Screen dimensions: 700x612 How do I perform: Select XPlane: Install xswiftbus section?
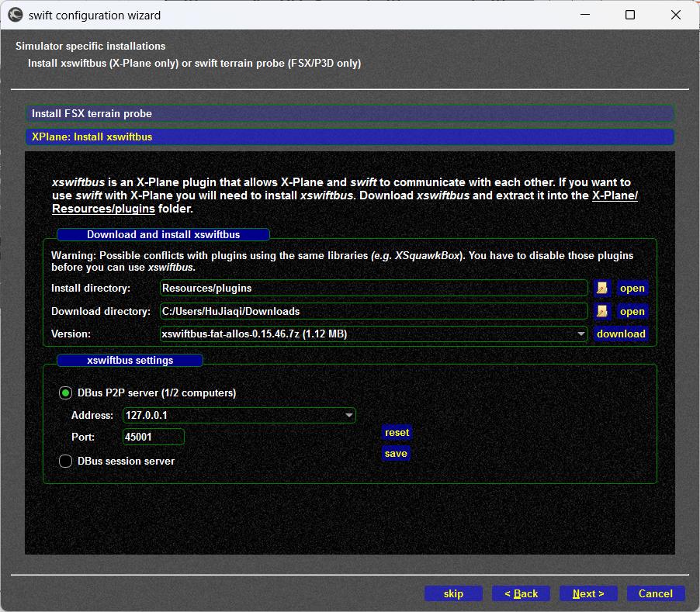point(349,137)
